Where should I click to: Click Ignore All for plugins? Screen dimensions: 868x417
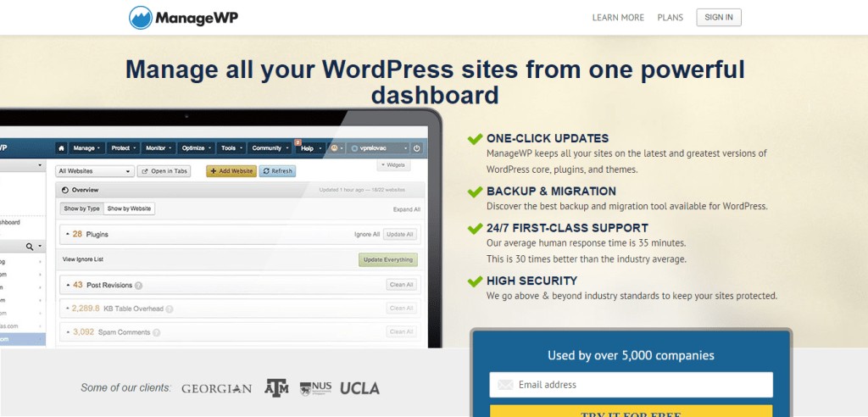tap(367, 234)
